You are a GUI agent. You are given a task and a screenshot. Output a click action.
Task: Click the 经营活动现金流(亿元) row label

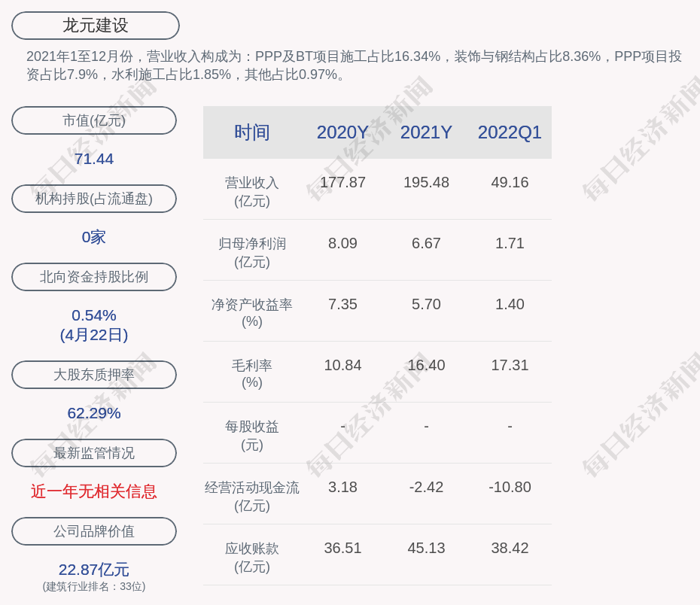[252, 496]
